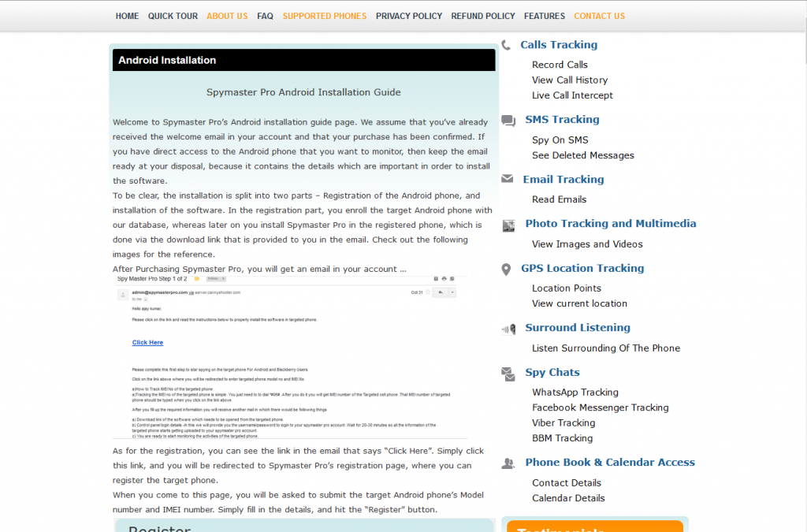The height and width of the screenshot is (532, 807).
Task: Open Viber Tracking link
Action: tap(563, 423)
